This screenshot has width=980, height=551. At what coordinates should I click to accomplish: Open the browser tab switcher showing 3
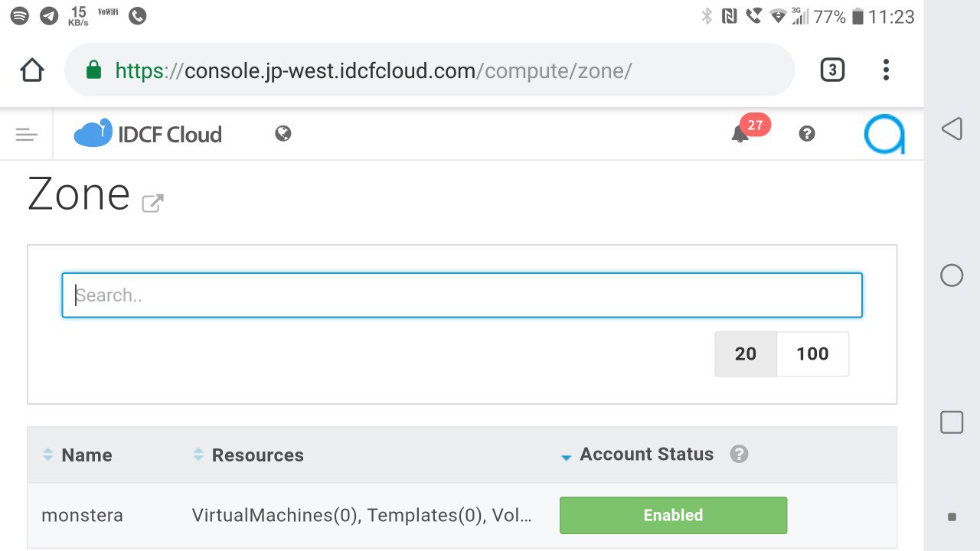(x=832, y=70)
